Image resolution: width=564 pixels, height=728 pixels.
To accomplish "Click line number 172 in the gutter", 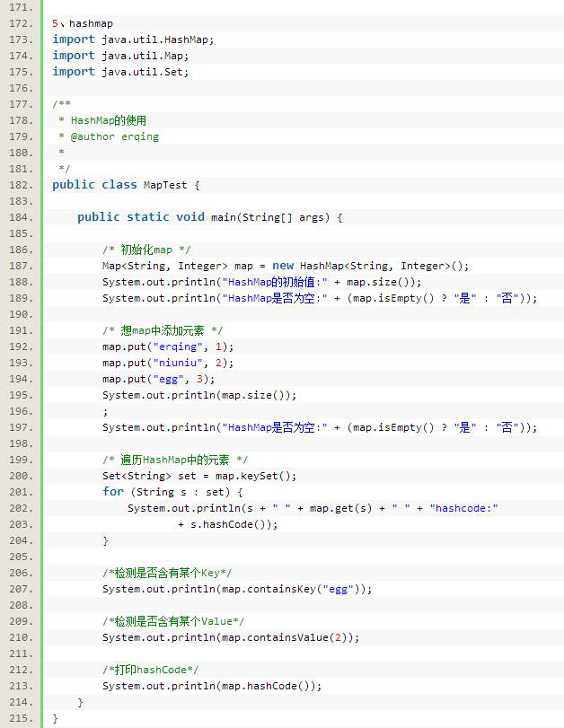I will pos(22,23).
